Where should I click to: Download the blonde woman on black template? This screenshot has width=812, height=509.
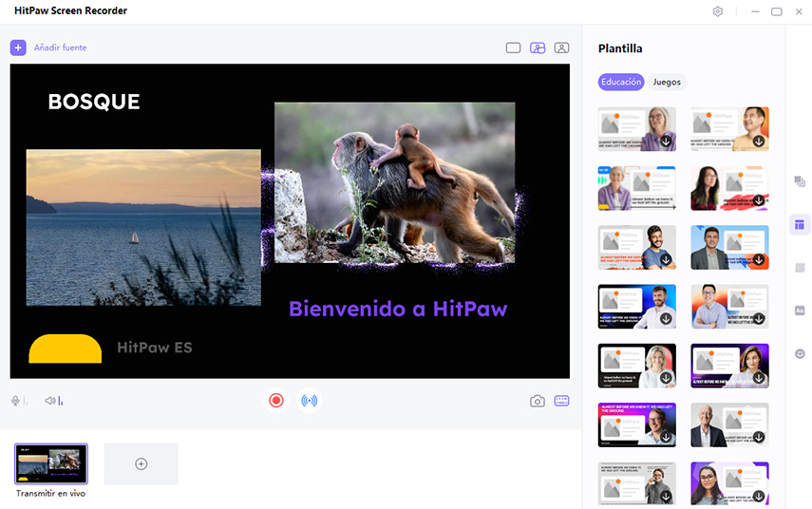point(666,378)
